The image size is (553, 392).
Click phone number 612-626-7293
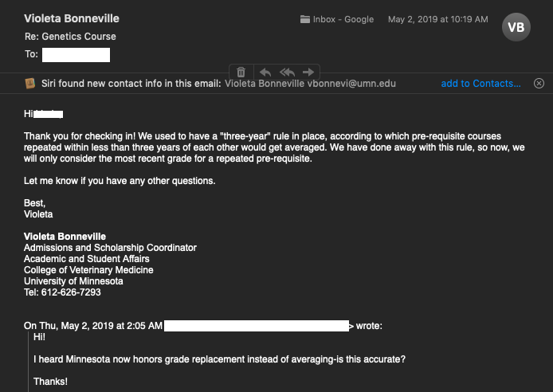coord(71,292)
